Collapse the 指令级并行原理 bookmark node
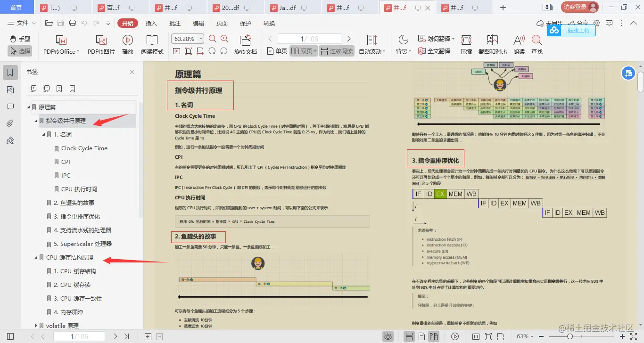Viewport: 644px width, 343px height. click(x=36, y=121)
